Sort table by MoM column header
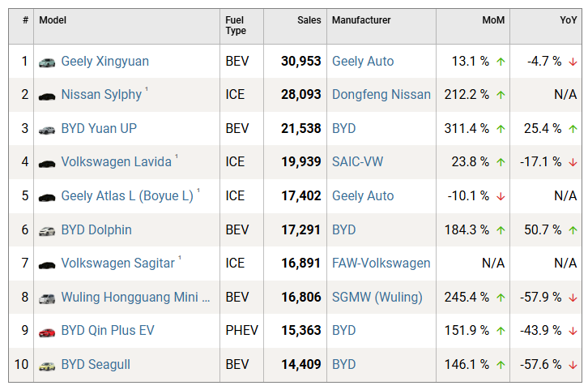This screenshot has width=588, height=390. [x=493, y=20]
